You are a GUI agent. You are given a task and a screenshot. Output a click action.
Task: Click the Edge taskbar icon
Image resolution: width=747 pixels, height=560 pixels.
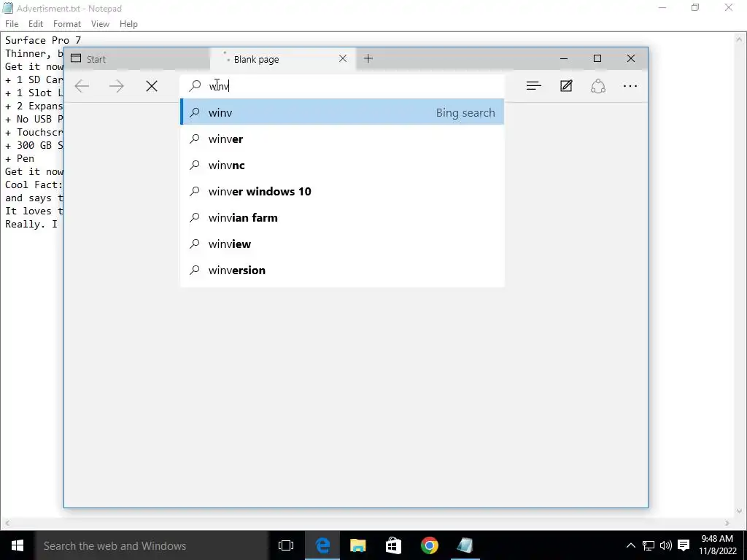(x=322, y=545)
